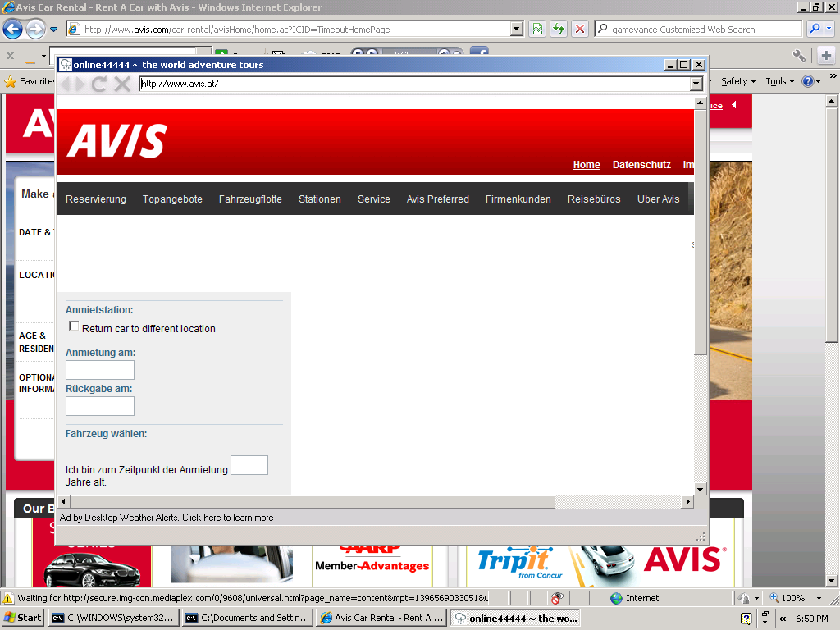
Task: Click the red stop loading icon in Internet Explorer
Action: pos(580,29)
